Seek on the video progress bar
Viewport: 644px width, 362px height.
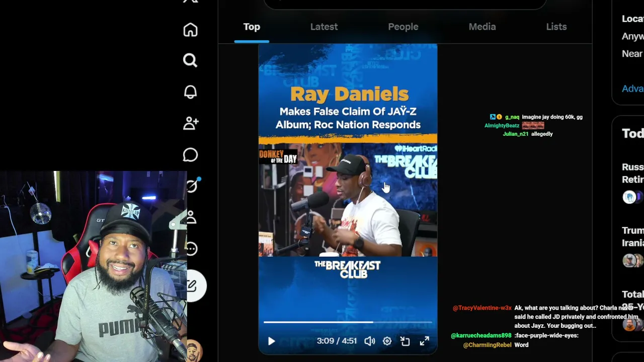pyautogui.click(x=348, y=322)
